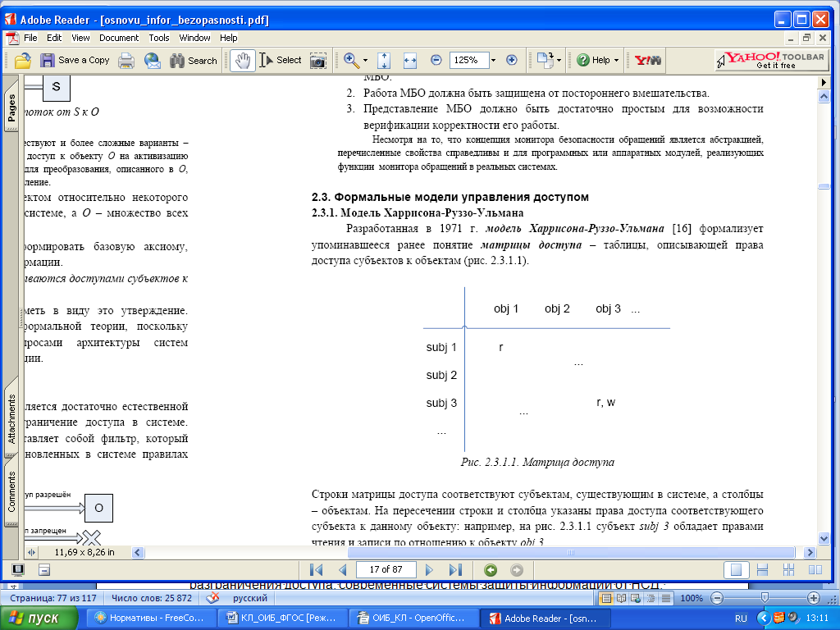The width and height of the screenshot is (840, 630).
Task: Click the Fit Page height icon
Action: click(384, 61)
